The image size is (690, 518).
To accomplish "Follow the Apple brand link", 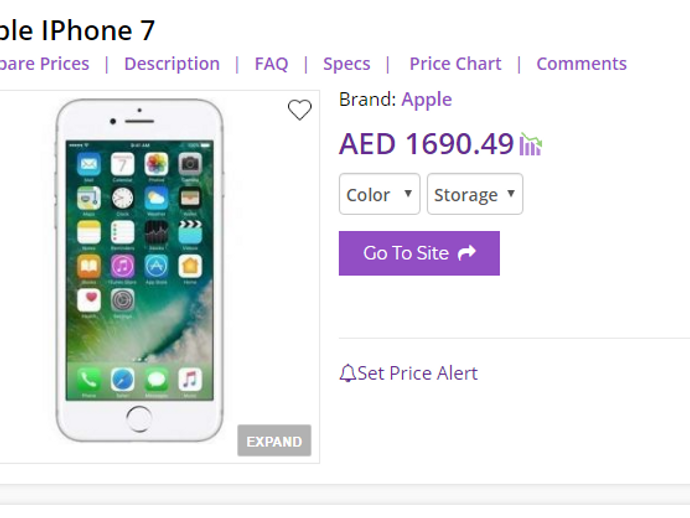I will point(426,99).
